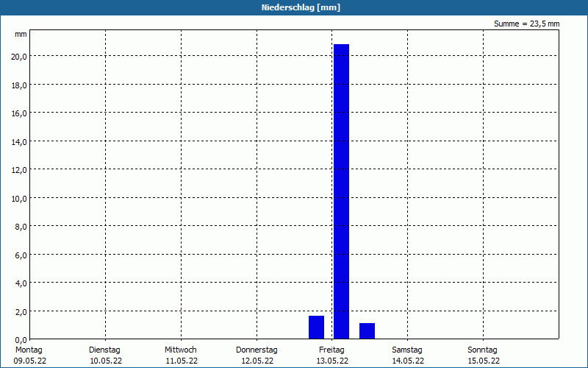The image size is (588, 368).
Task: Click the '6,0' y-axis value
Action: [21, 255]
